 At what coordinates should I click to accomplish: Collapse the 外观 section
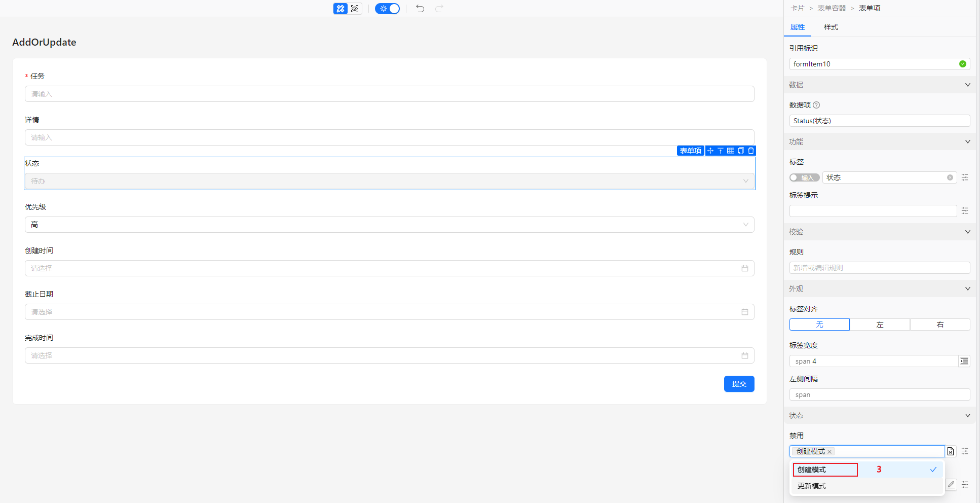(967, 289)
